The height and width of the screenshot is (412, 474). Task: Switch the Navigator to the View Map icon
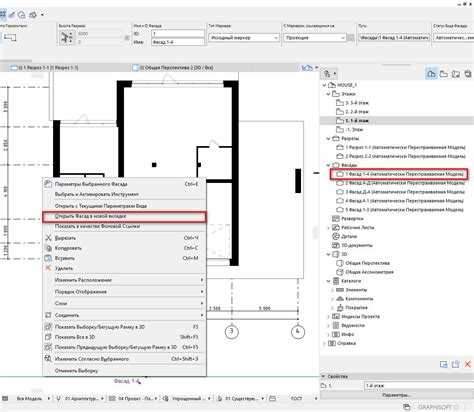[x=443, y=74]
